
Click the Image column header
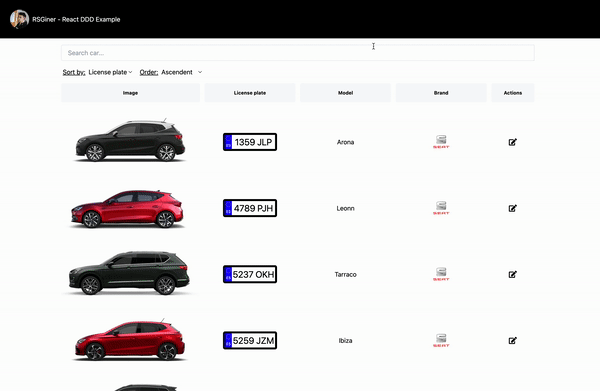coord(130,93)
